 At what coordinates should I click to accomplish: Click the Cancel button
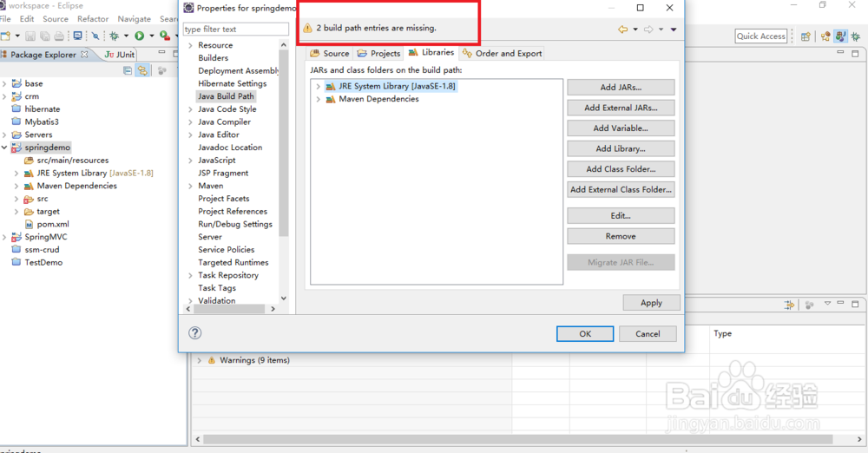[x=648, y=334]
